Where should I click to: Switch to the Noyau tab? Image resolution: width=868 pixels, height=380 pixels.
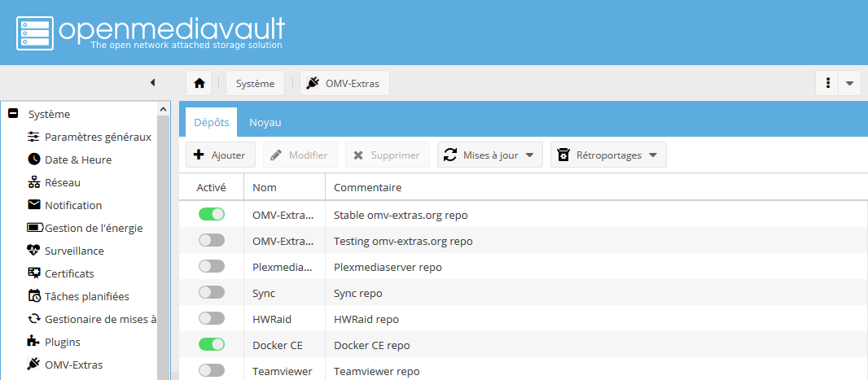click(265, 122)
